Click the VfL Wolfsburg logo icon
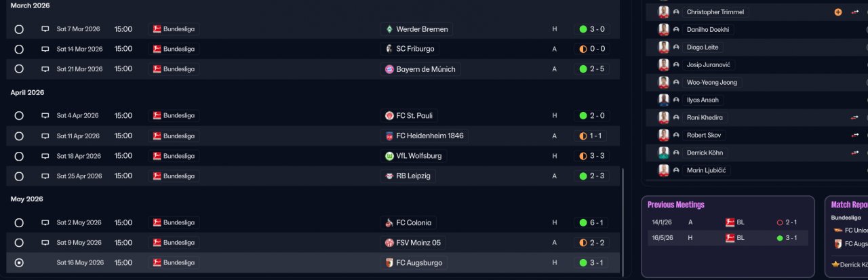The height and width of the screenshot is (280, 868). click(x=389, y=156)
